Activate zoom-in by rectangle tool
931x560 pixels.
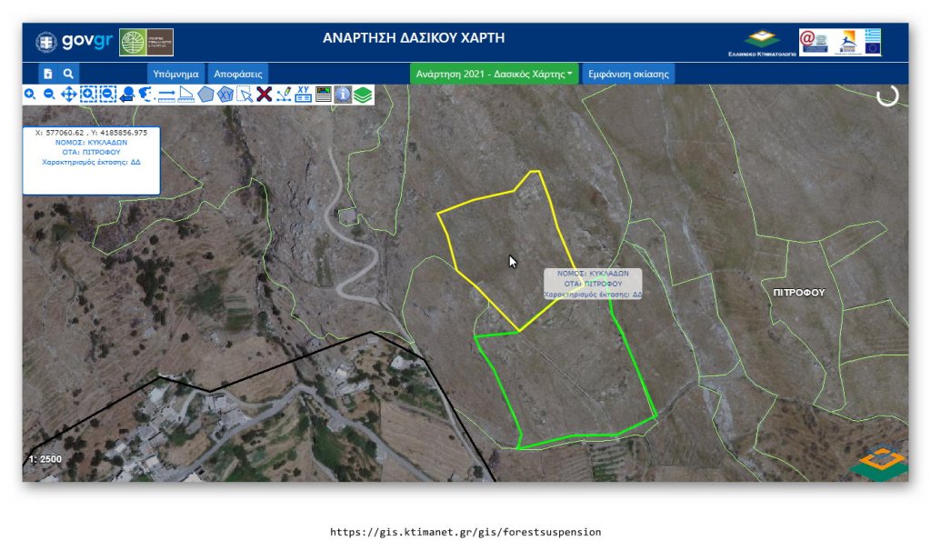(x=88, y=94)
